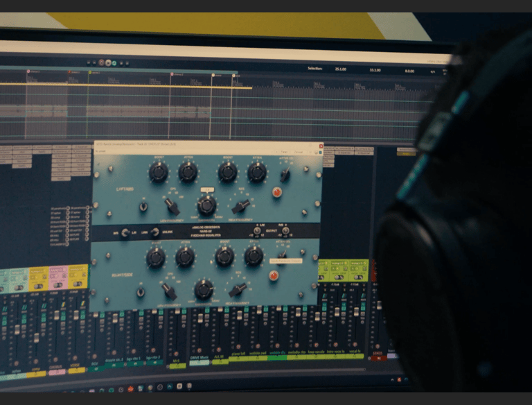Click the low ATTEN knob in the RIGHT/SIDE section
Image resolution: width=532 pixels, height=405 pixels.
click(185, 257)
